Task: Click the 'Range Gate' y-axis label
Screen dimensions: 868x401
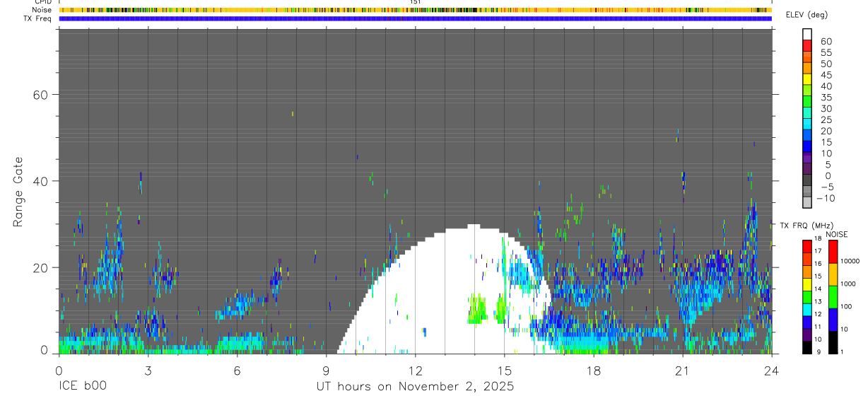Action: pyautogui.click(x=18, y=191)
